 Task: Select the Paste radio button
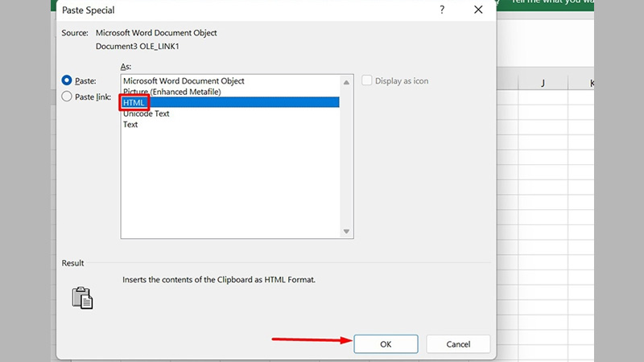tap(67, 80)
